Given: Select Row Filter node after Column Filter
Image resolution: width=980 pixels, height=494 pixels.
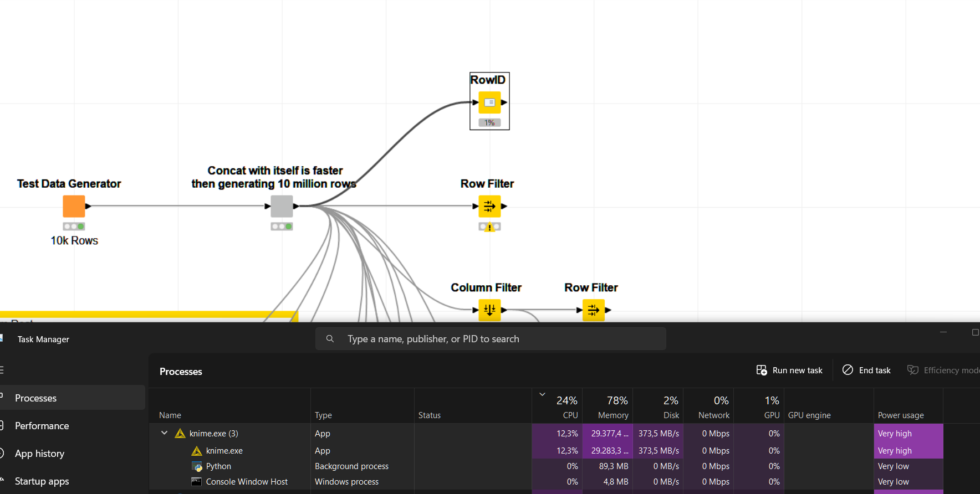Looking at the screenshot, I should 594,310.
